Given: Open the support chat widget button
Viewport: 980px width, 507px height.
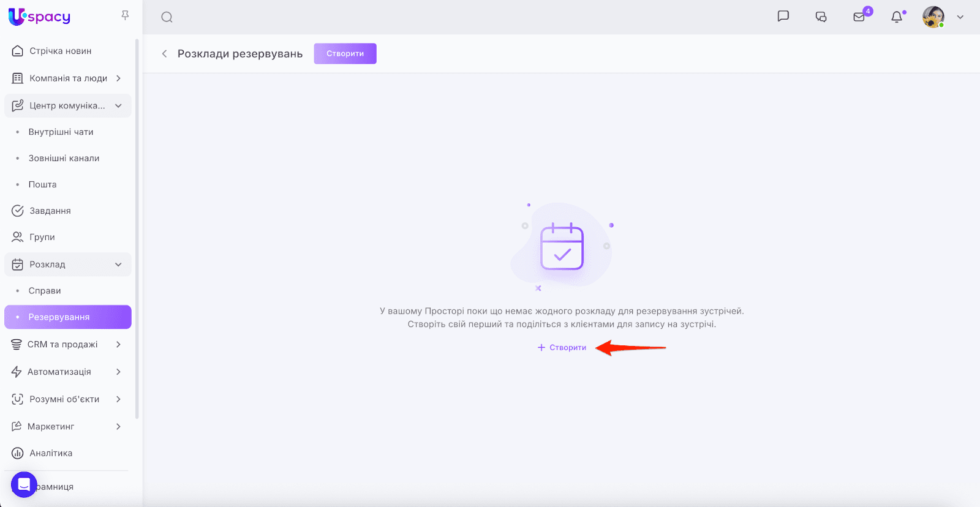Looking at the screenshot, I should (x=24, y=485).
